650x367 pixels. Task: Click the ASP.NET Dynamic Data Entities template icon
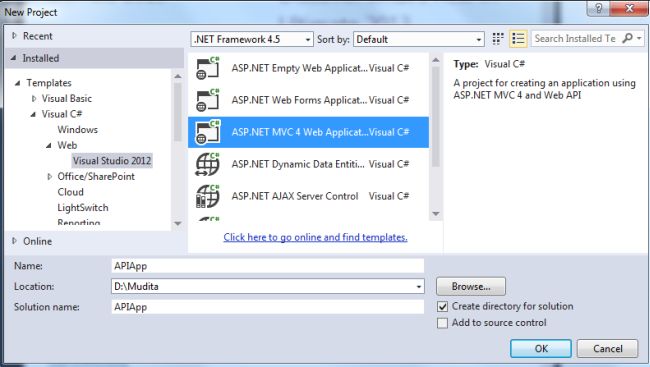pos(207,164)
